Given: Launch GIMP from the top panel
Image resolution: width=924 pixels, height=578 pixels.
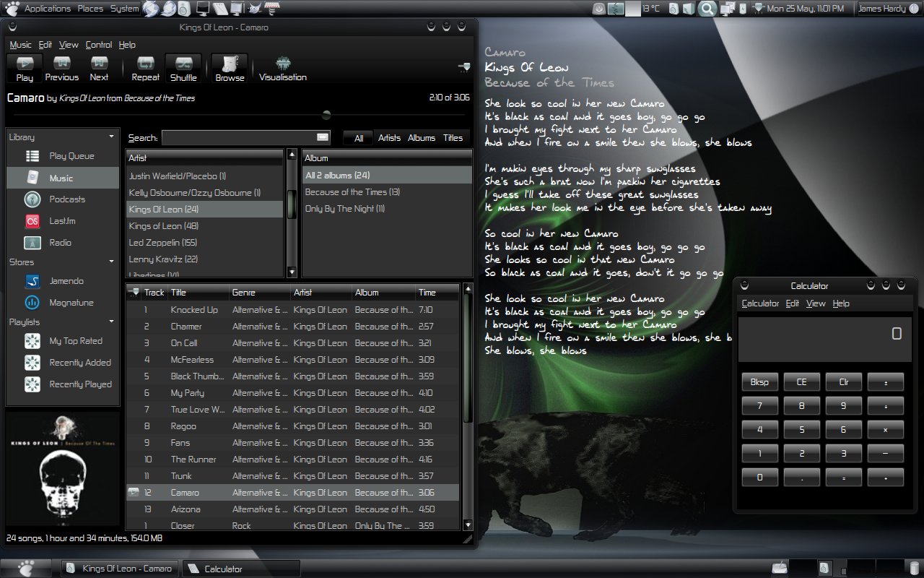Looking at the screenshot, I should click(255, 9).
